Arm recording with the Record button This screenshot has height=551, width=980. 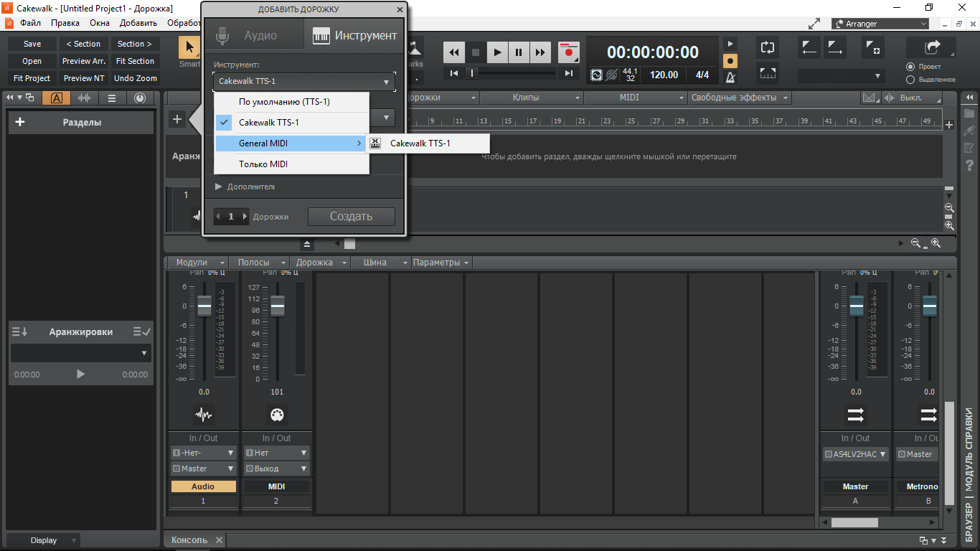[x=569, y=52]
